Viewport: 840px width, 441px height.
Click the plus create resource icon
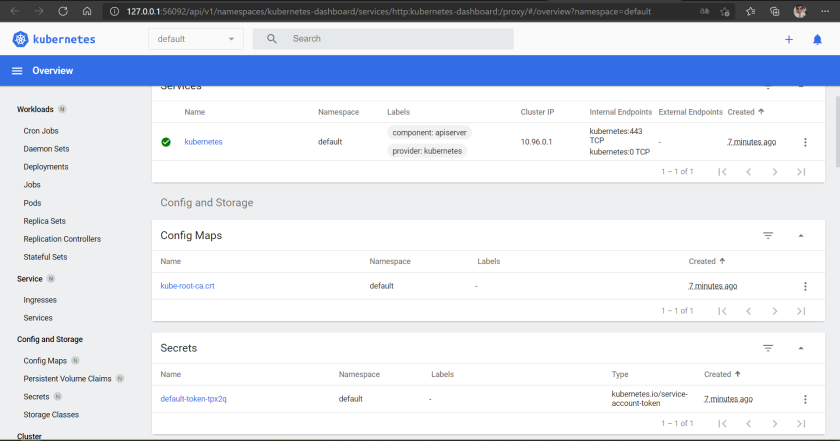[x=788, y=39]
